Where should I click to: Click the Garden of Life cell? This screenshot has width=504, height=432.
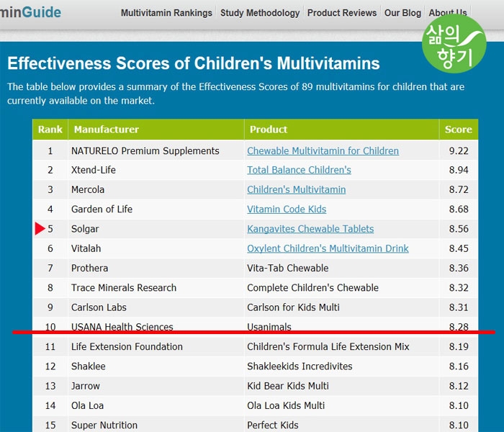(x=156, y=209)
